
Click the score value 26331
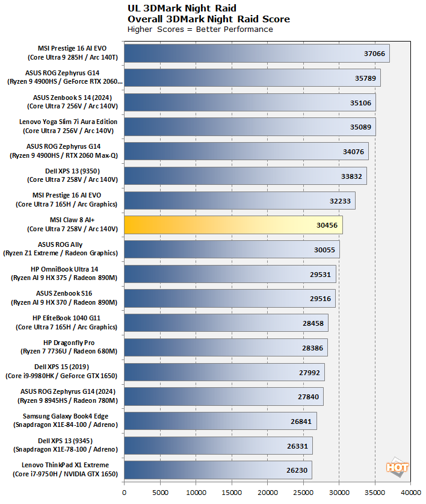[297, 446]
